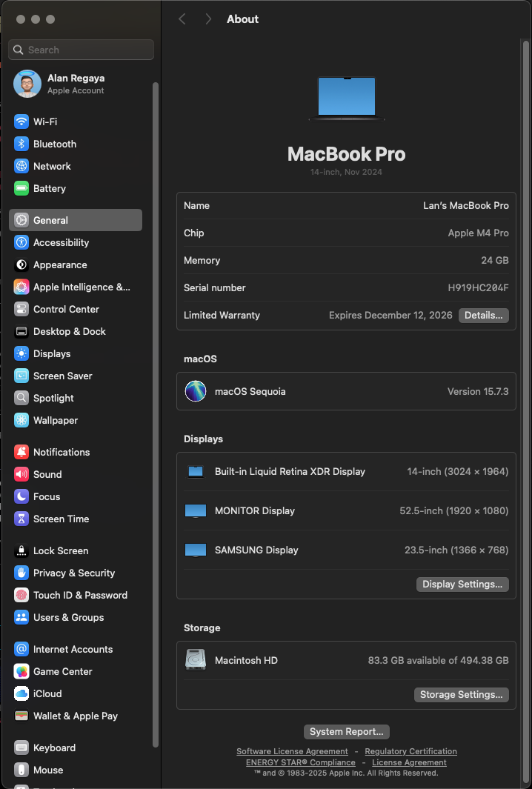This screenshot has height=789, width=532.
Task: Select the Keyboard icon in sidebar
Action: (21, 748)
